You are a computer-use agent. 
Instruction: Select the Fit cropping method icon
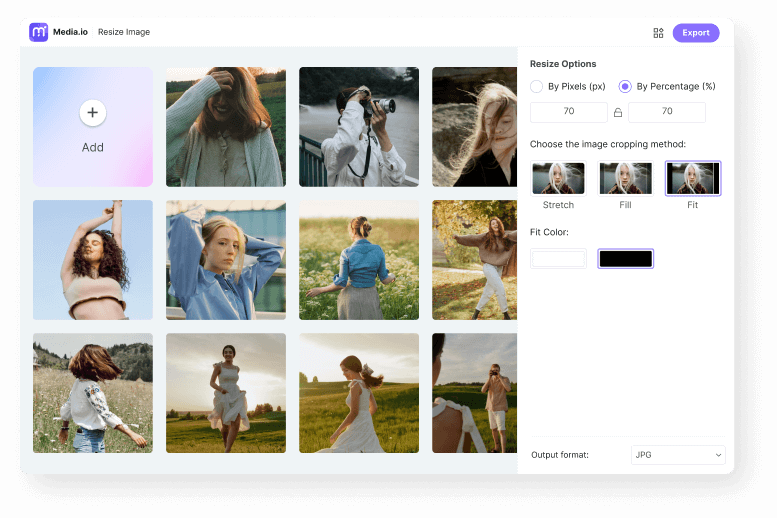click(692, 178)
